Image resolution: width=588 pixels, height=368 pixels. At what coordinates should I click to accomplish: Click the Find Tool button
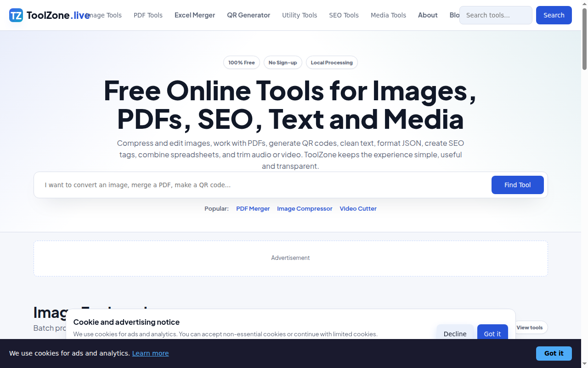tap(518, 185)
